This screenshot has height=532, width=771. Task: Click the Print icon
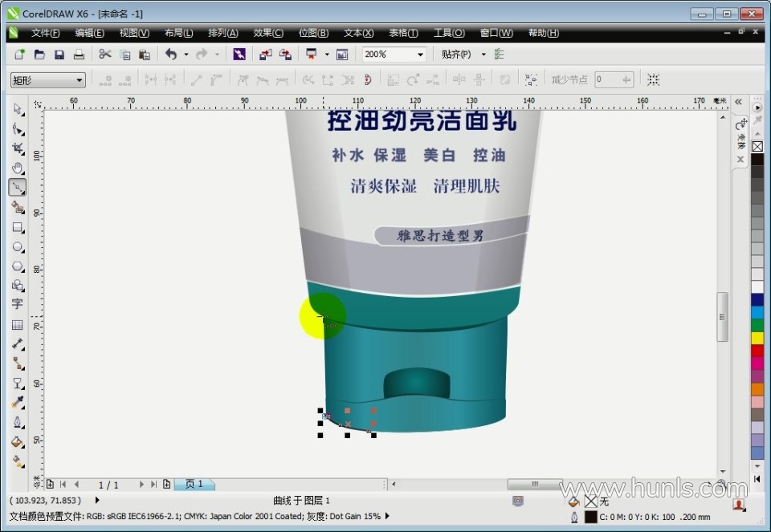pos(79,55)
